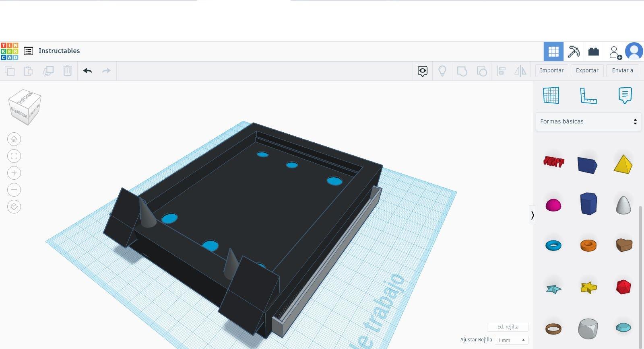This screenshot has height=349, width=644.
Task: Click the Align tool icon
Action: coord(502,71)
